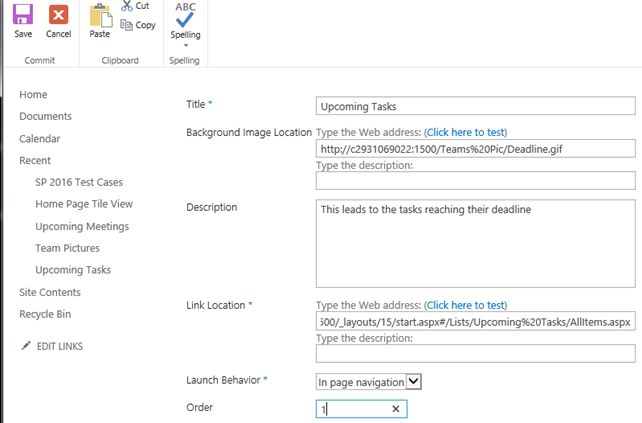Click the Paste clipboard icon
This screenshot has height=423, width=642.
(x=100, y=17)
